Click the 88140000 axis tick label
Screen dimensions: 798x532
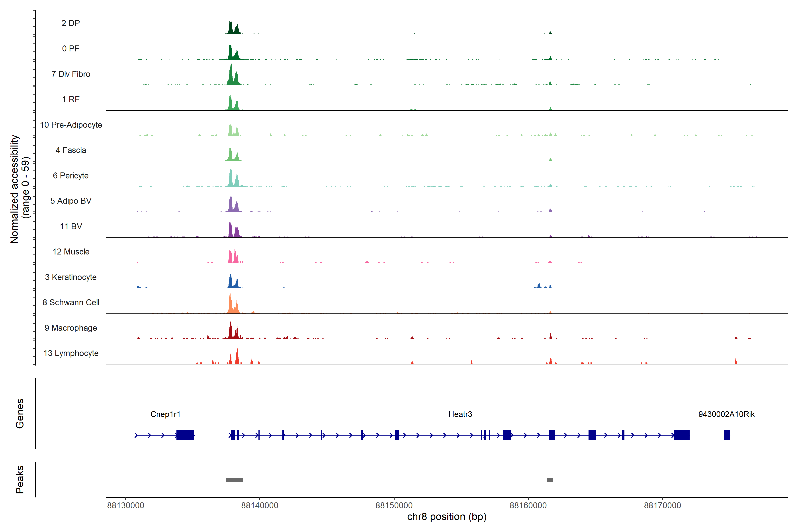(260, 505)
